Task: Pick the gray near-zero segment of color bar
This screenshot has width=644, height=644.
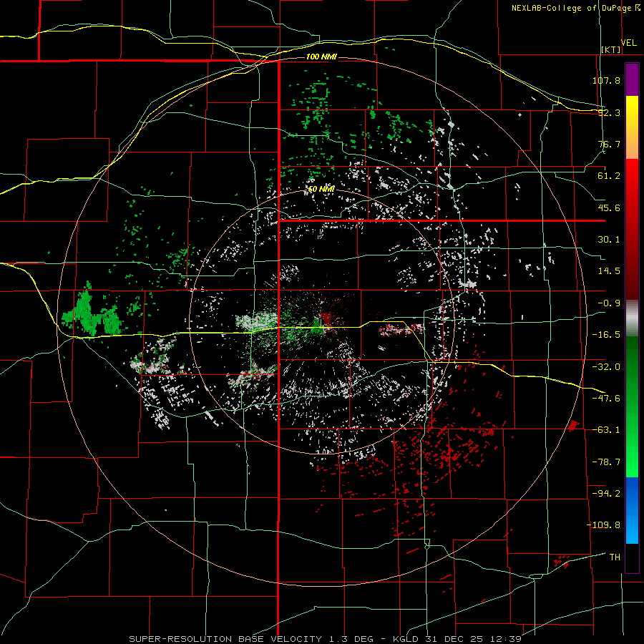Action: point(632,318)
